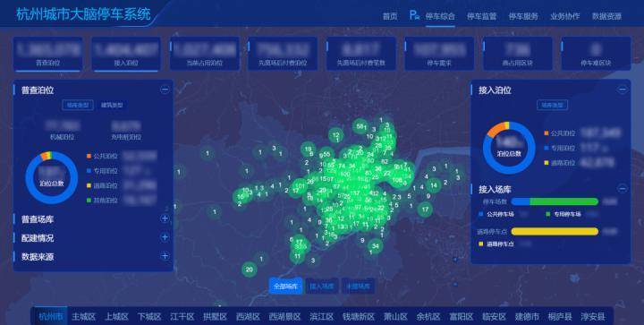Select 下城区 district
This screenshot has height=325, width=644.
[149, 317]
